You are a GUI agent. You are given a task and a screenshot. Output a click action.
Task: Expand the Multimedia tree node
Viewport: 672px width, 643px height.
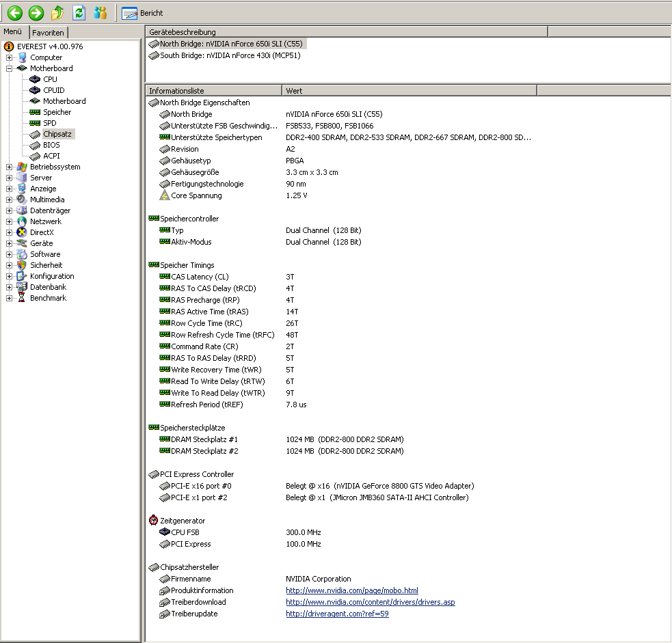[x=9, y=200]
